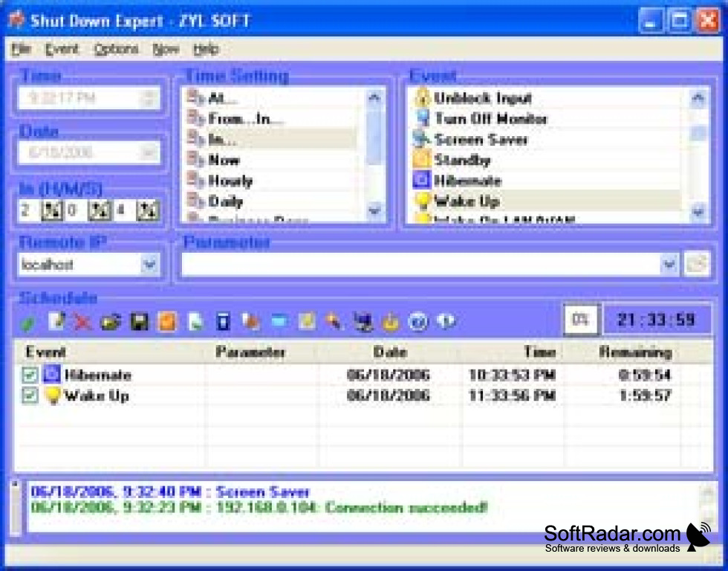Click inside the Parameter input field

point(420,265)
